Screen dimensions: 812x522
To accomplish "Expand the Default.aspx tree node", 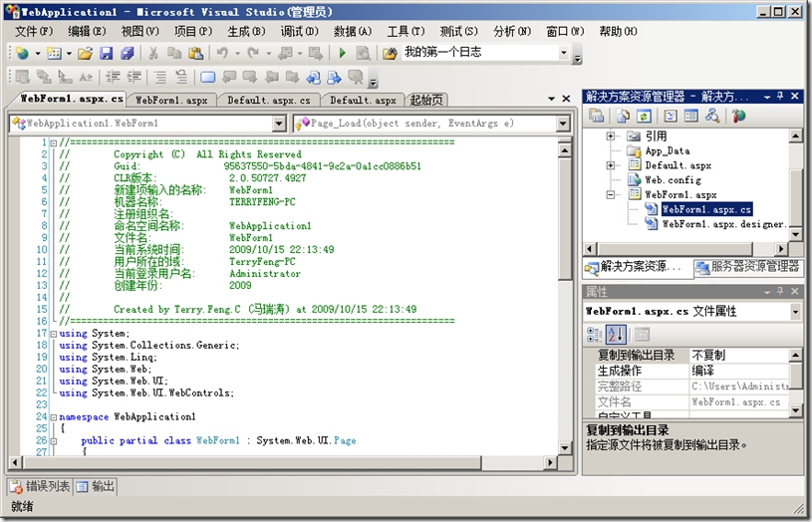I will [x=611, y=165].
